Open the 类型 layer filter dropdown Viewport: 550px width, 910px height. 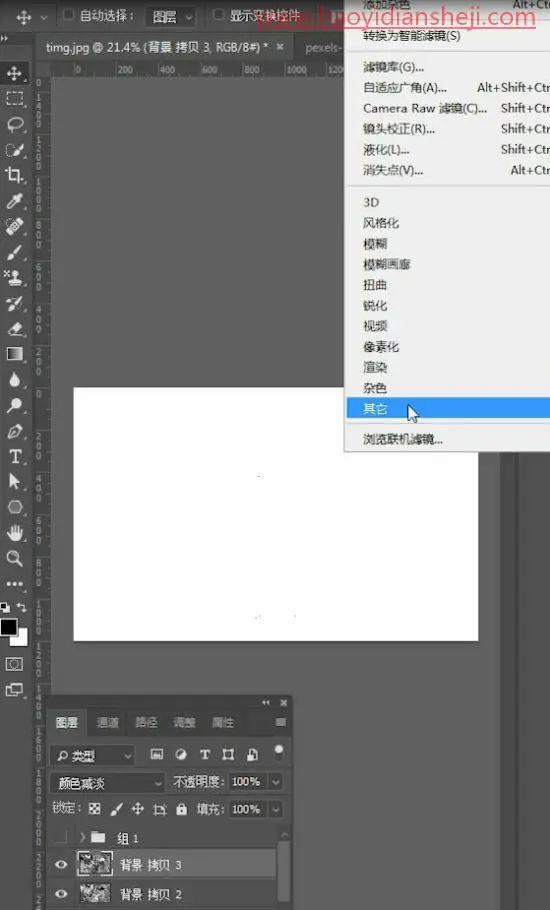tap(92, 756)
